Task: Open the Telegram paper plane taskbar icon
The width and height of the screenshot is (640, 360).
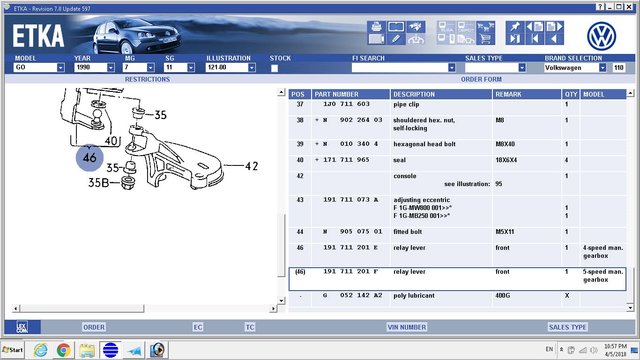Action: [134, 350]
